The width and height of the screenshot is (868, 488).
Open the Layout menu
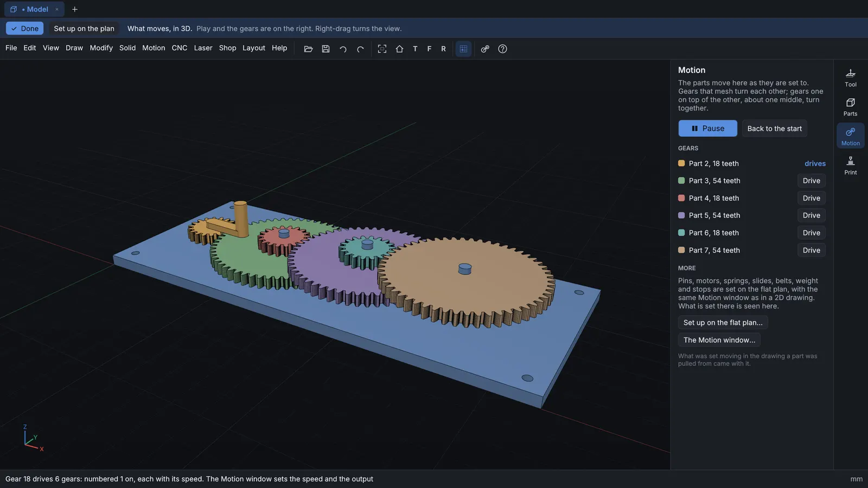(254, 48)
